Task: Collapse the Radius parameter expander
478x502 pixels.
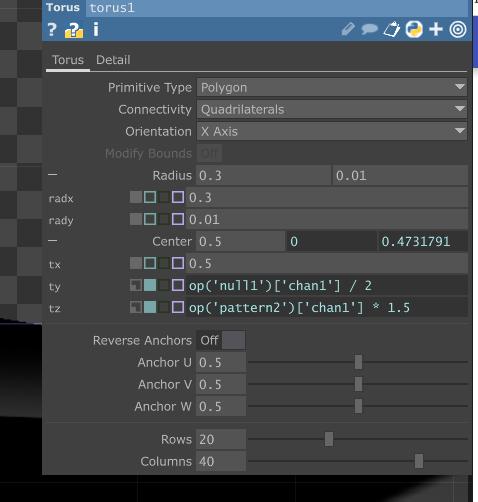Action: (x=53, y=174)
